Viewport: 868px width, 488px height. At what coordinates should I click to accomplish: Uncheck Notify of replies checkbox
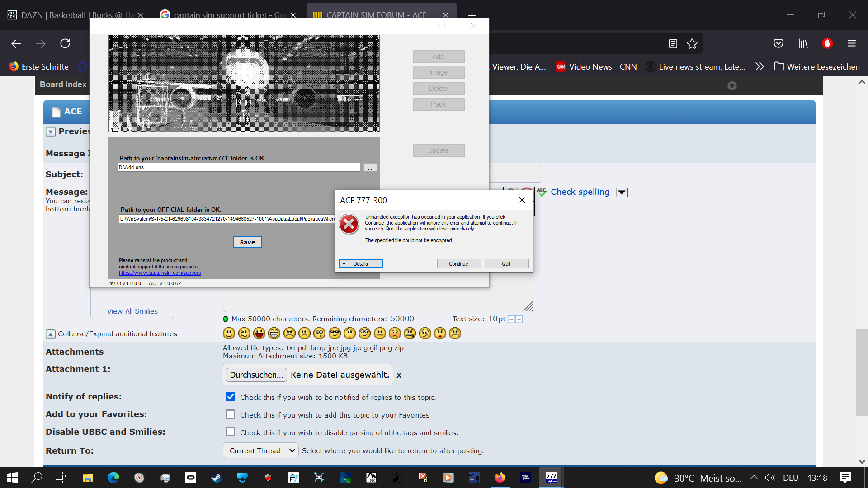coord(231,397)
